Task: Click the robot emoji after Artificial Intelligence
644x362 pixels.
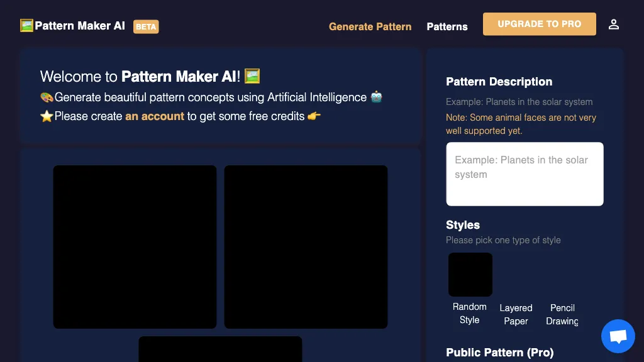Action: 375,97
